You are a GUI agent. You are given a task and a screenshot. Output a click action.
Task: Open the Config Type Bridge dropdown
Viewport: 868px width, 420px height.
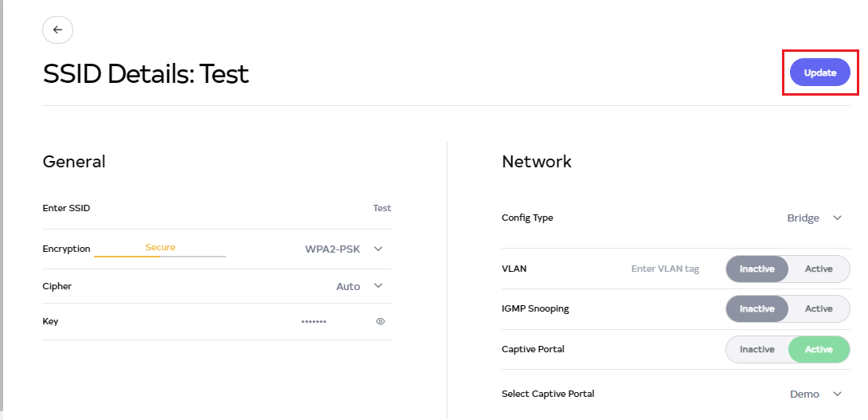(x=813, y=218)
